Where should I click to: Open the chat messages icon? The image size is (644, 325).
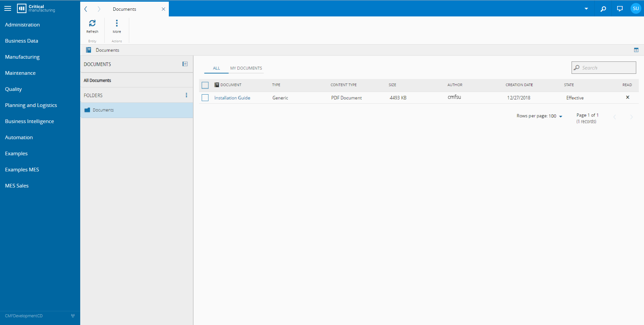(620, 9)
